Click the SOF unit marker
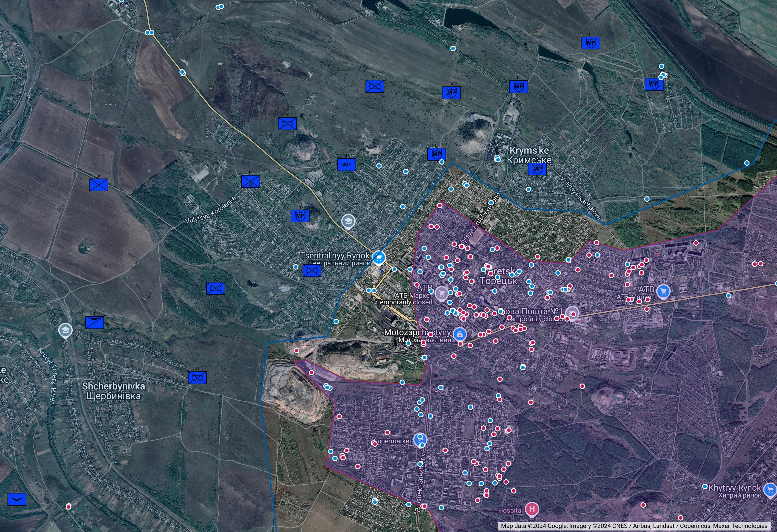The height and width of the screenshot is (532, 777). pyautogui.click(x=346, y=164)
